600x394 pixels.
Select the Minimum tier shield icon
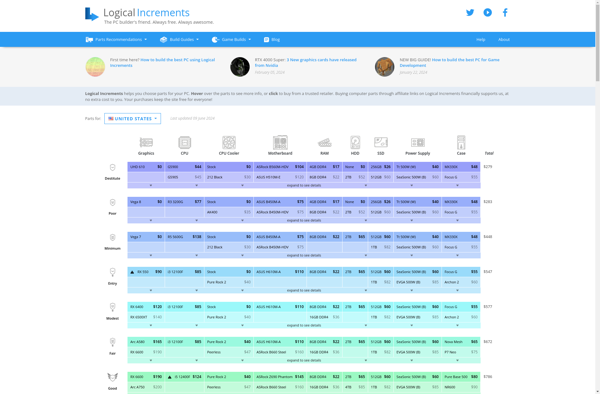tap(112, 238)
